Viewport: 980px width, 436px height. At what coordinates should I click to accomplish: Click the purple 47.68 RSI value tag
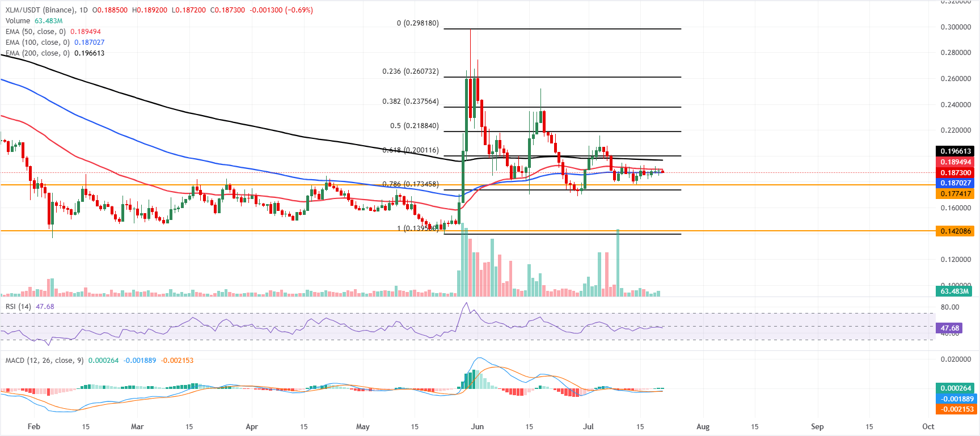(949, 328)
